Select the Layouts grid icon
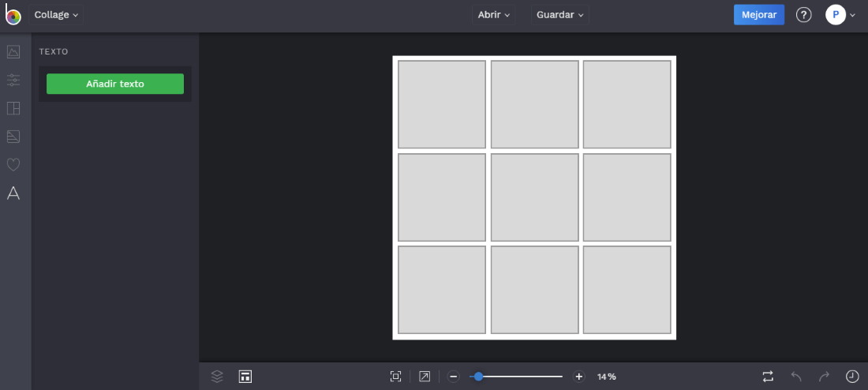Viewport: 868px width, 390px height. (13, 108)
